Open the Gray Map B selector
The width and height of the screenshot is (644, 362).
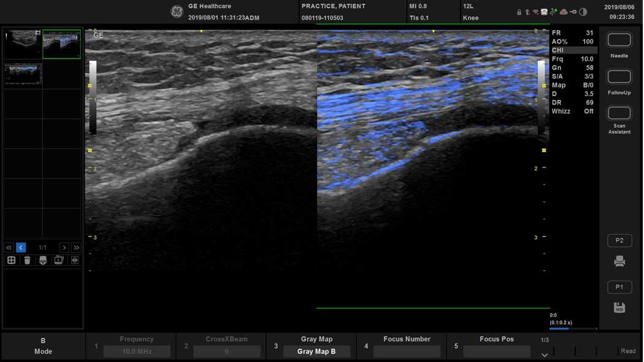coord(316,352)
